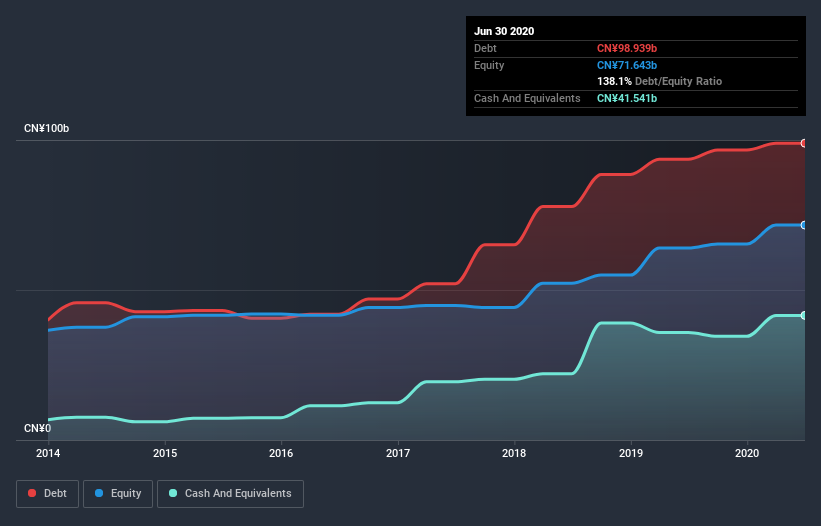This screenshot has height=526, width=821.
Task: Click the CN¥100b axis label
Action: (x=47, y=128)
